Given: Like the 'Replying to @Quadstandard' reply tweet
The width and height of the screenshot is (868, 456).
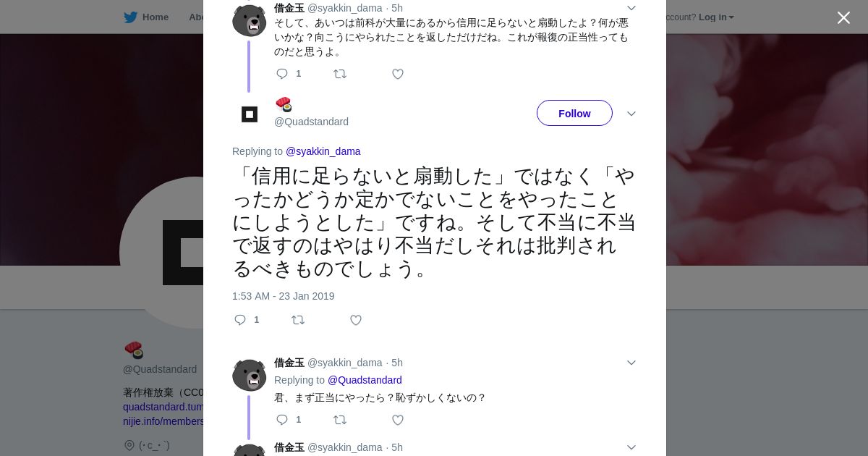Looking at the screenshot, I should [398, 420].
